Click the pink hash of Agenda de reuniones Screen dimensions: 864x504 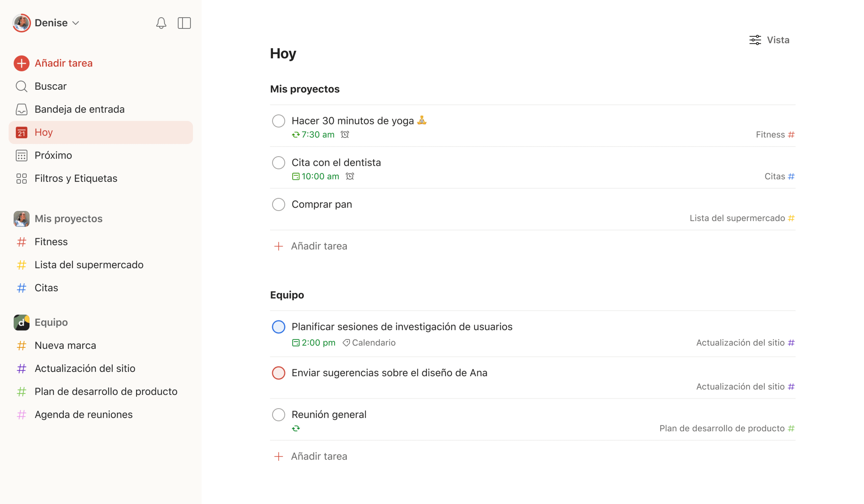(21, 414)
